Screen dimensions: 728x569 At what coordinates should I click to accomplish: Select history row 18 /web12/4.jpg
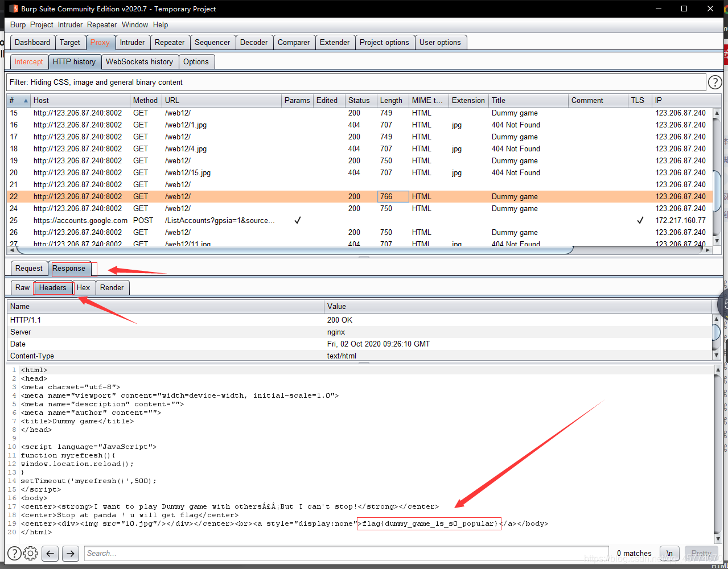point(359,149)
